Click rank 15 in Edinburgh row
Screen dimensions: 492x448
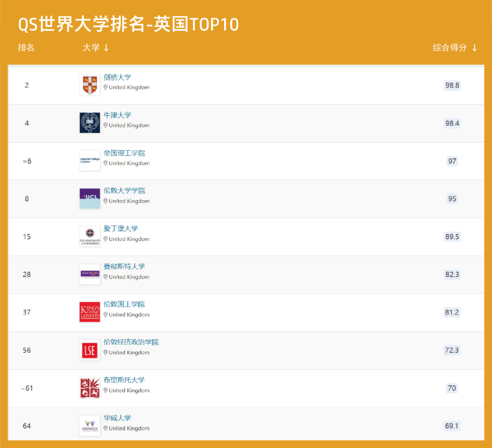click(x=27, y=237)
